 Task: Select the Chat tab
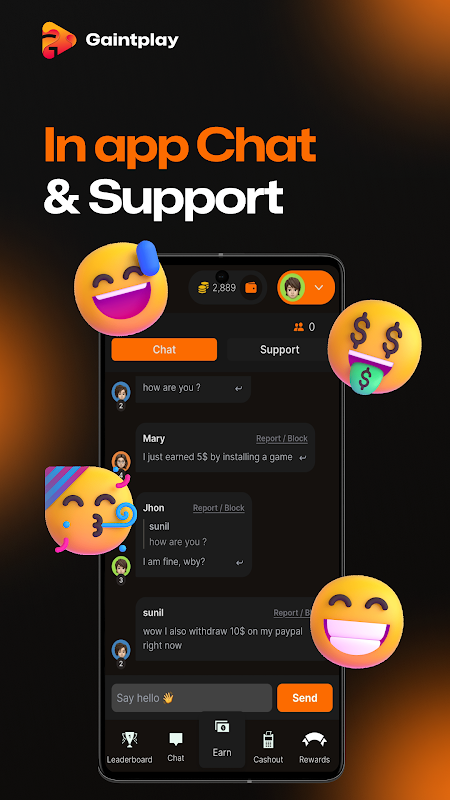(x=164, y=349)
